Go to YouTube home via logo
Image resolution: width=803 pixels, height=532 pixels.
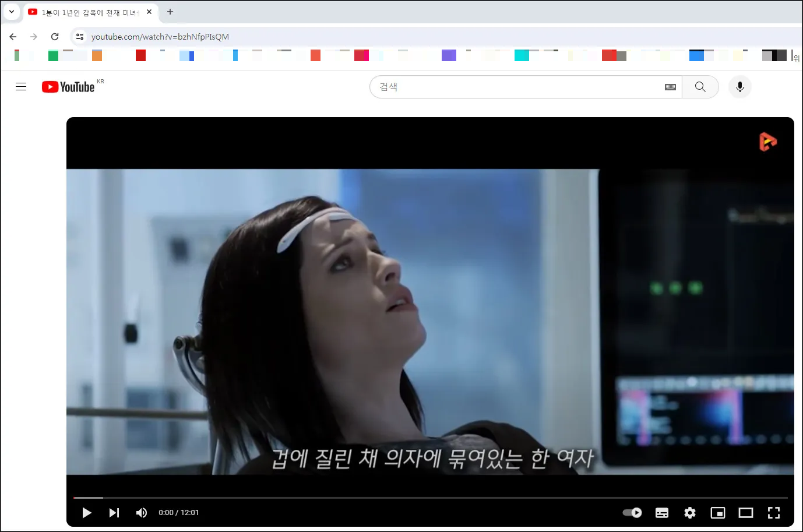coord(68,87)
